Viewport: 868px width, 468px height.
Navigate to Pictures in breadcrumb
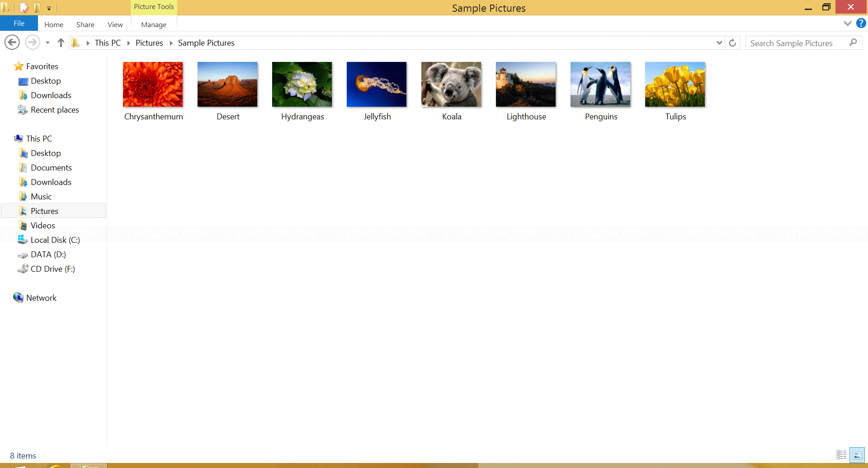[149, 43]
